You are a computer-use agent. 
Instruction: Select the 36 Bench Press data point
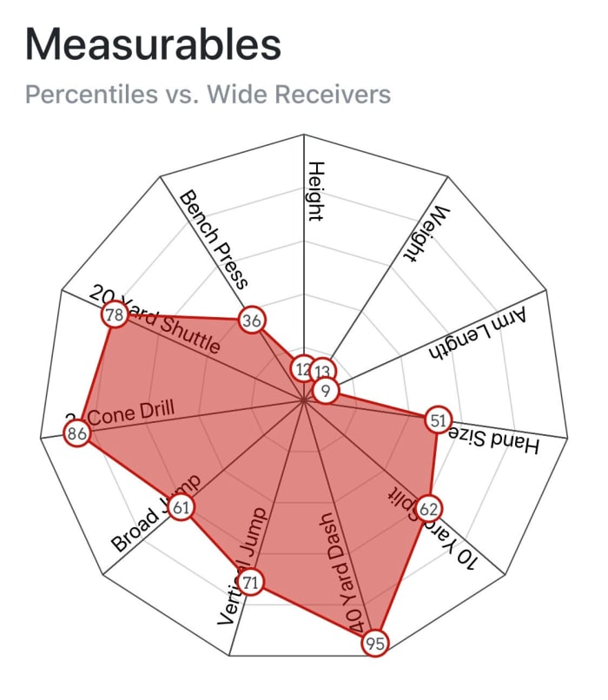[252, 320]
